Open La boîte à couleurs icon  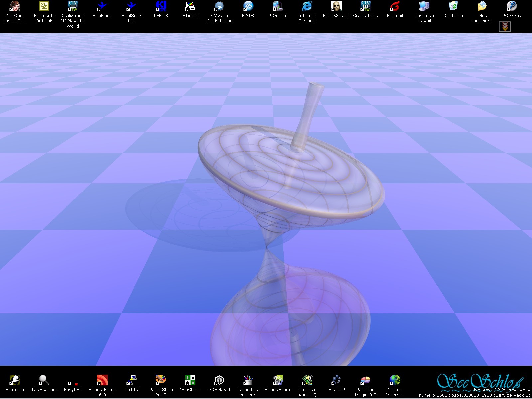248,380
